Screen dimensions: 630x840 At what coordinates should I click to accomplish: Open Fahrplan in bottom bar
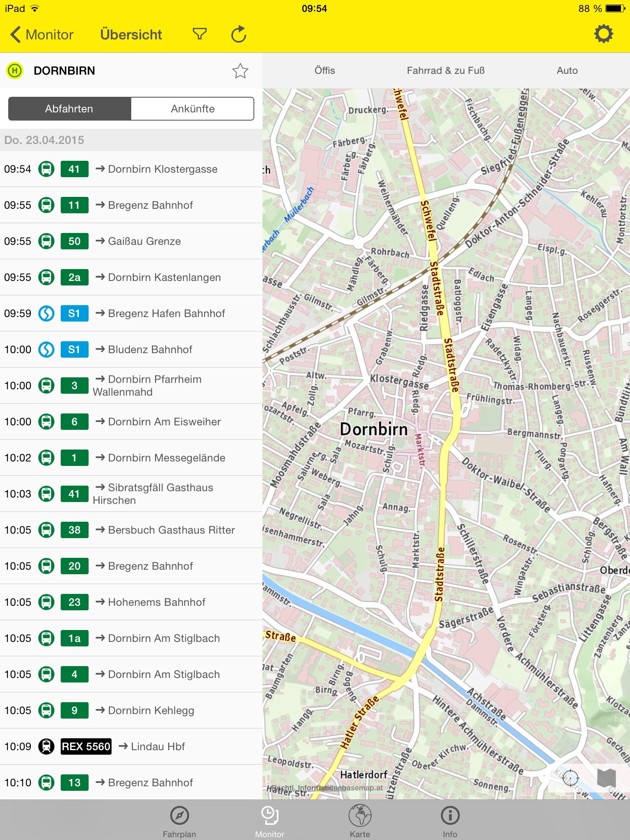[x=179, y=821]
